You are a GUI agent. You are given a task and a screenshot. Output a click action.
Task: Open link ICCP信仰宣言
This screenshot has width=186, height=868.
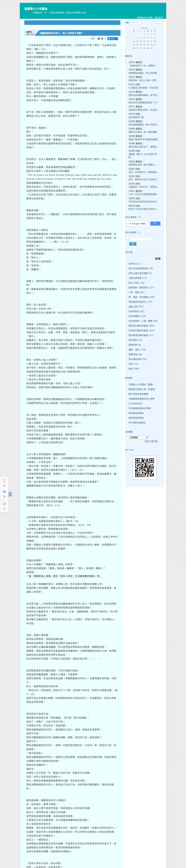click(x=135, y=403)
